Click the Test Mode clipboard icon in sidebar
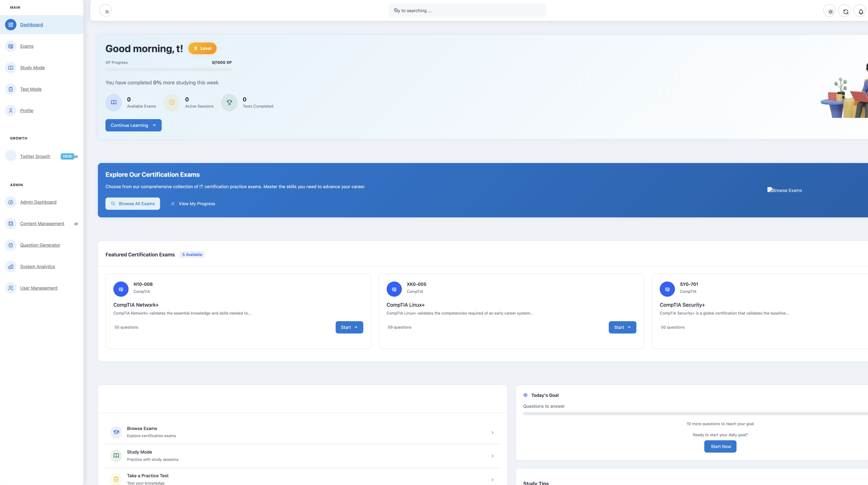The width and height of the screenshot is (868, 485). tap(11, 89)
